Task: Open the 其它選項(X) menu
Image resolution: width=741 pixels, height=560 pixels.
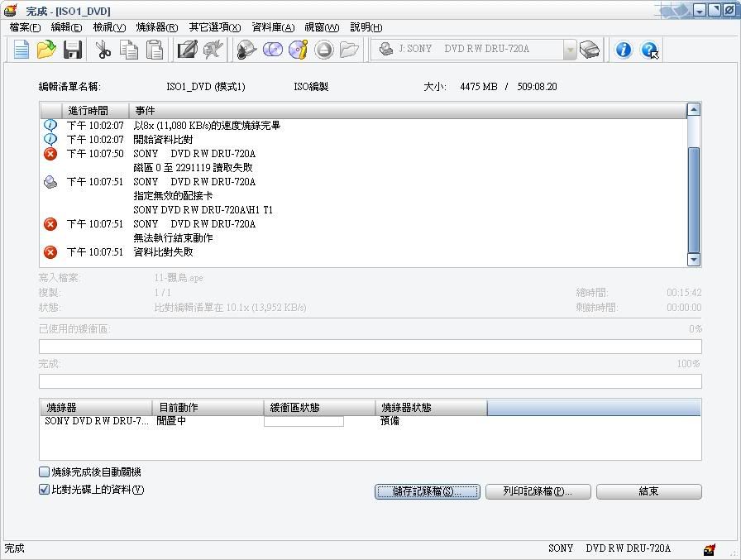Action: pyautogui.click(x=215, y=27)
